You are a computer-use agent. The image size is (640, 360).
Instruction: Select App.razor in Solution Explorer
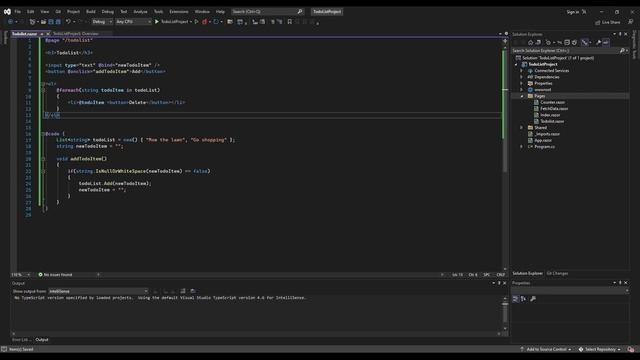pos(543,140)
